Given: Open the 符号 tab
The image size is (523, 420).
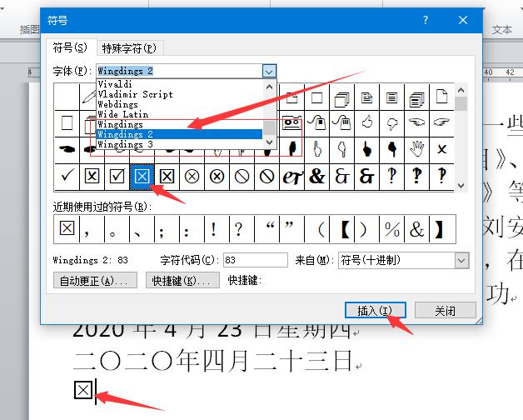Looking at the screenshot, I should [x=70, y=48].
